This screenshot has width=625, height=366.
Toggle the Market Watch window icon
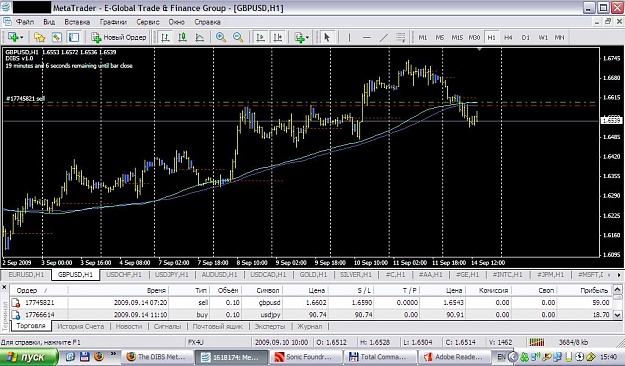tap(57, 37)
